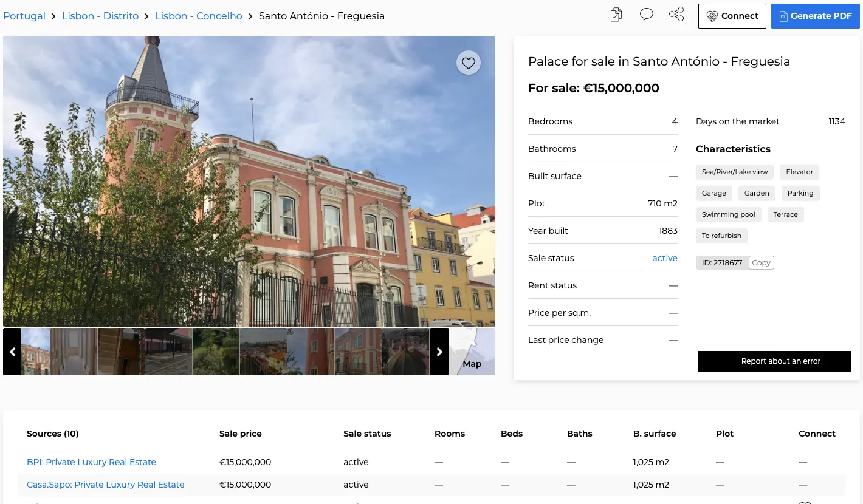Click the Garden characteristic tag

[757, 193]
